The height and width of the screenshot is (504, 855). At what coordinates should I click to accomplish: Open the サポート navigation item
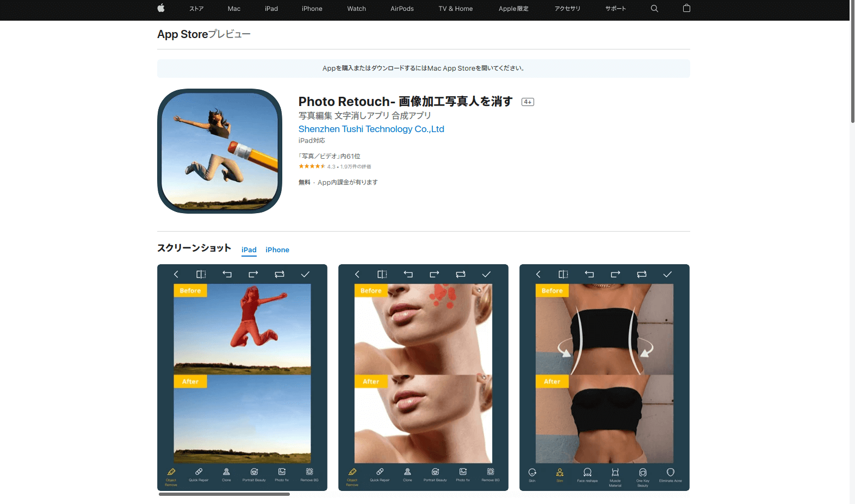click(616, 9)
